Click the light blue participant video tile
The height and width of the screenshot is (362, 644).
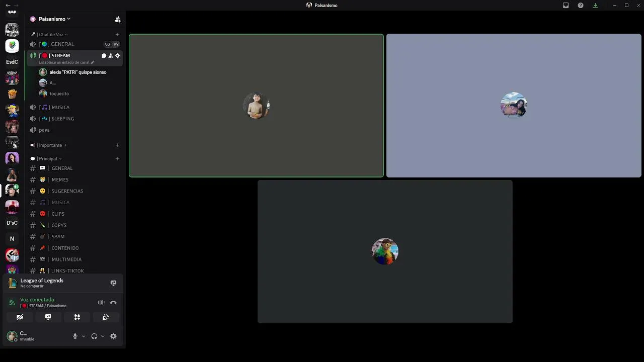pos(514,106)
